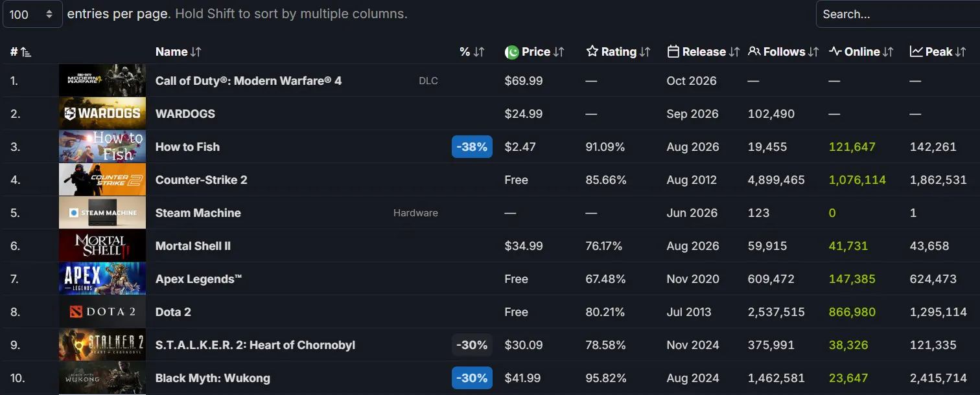Open the How to Fish name link

click(x=187, y=146)
